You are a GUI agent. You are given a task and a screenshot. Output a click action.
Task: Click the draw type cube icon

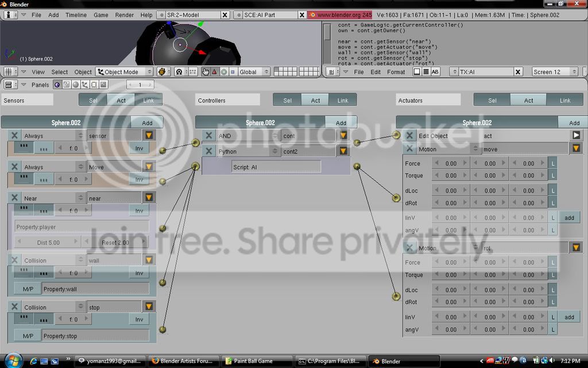click(162, 72)
